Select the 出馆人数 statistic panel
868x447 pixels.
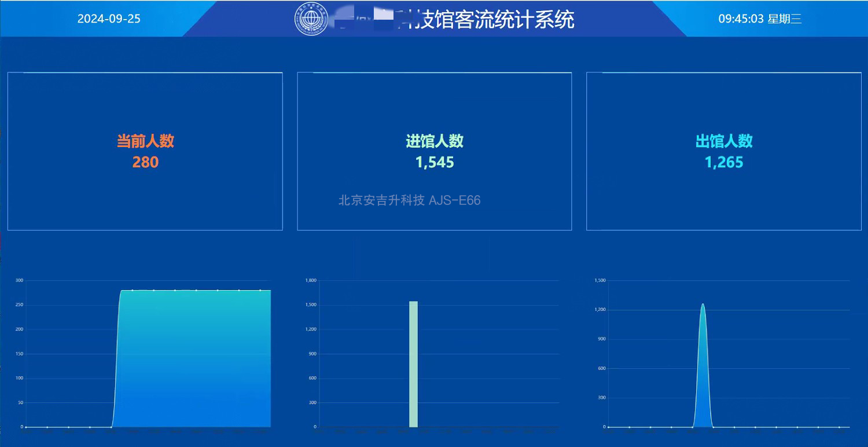723,104
